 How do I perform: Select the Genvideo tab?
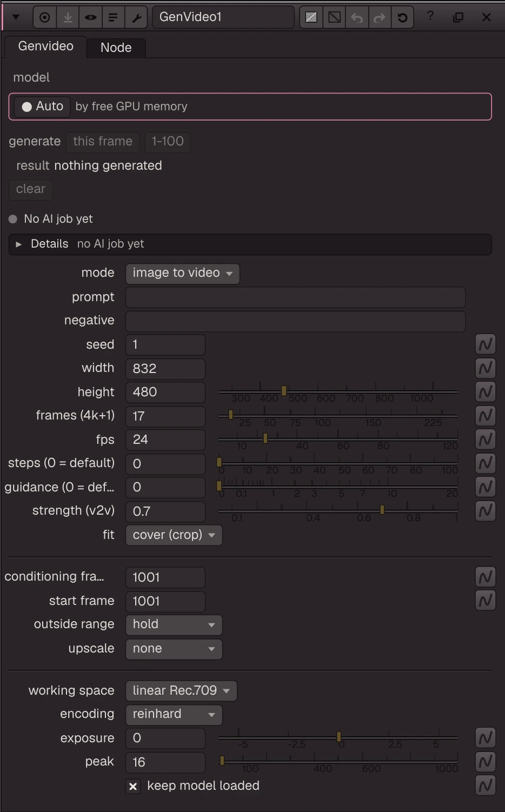45,46
